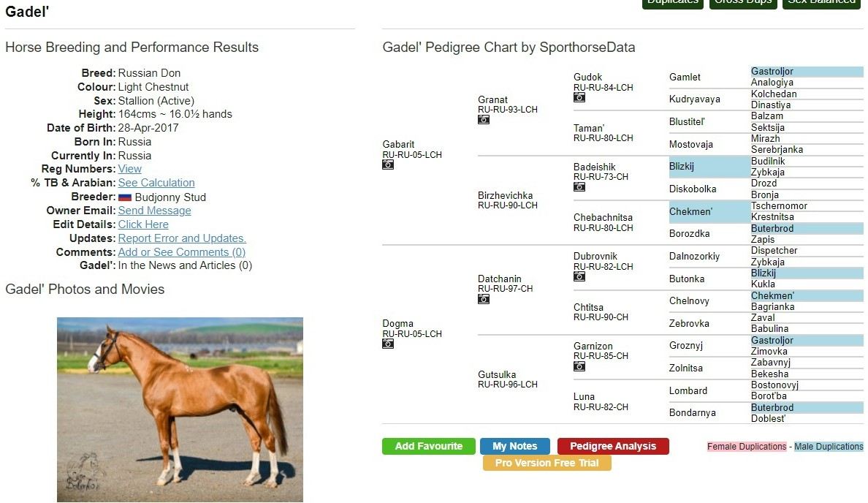
Task: Click the camera icon under Granat
Action: [x=484, y=120]
